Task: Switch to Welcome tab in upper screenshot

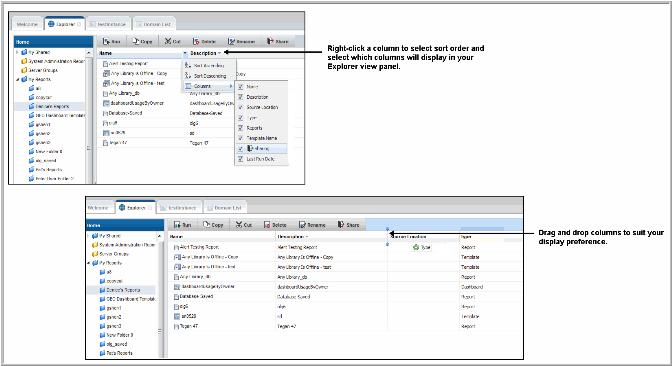Action: pyautogui.click(x=27, y=24)
